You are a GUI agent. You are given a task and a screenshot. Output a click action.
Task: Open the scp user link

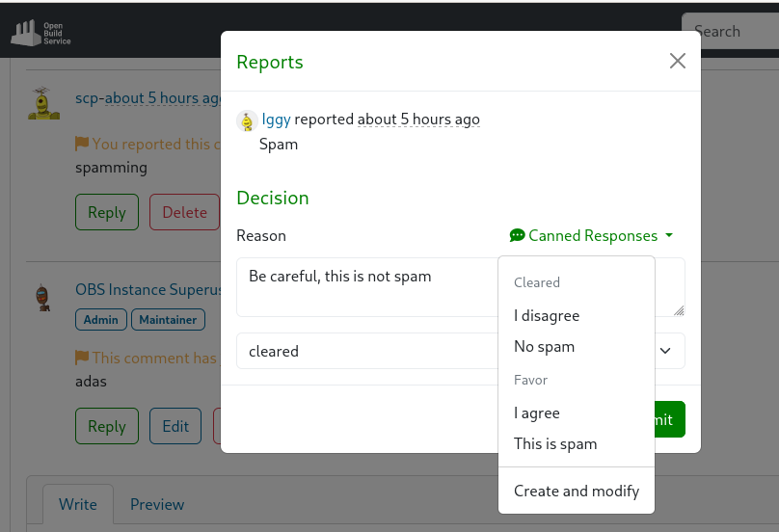pyautogui.click(x=87, y=98)
